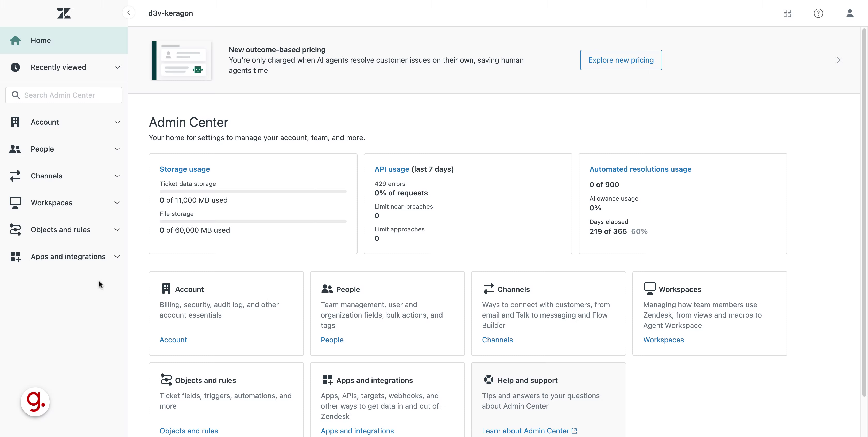This screenshot has width=868, height=437.
Task: Click the '0% of requests' value
Action: coord(401,193)
